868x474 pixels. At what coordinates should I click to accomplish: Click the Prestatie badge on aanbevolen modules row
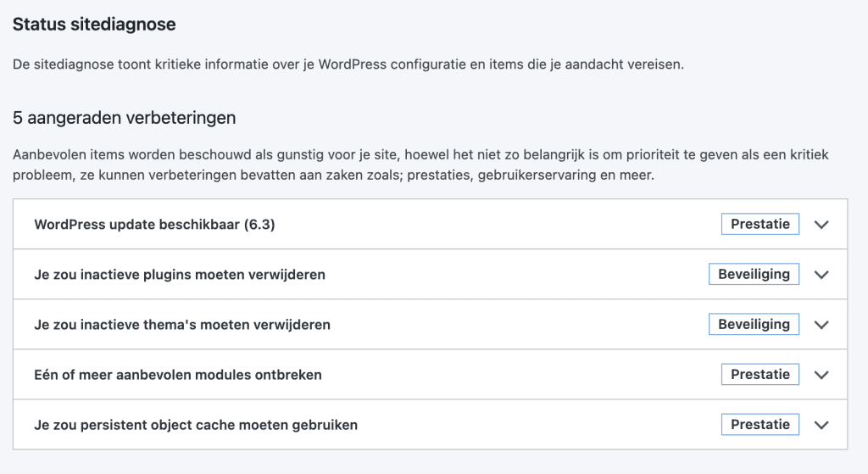click(x=760, y=374)
